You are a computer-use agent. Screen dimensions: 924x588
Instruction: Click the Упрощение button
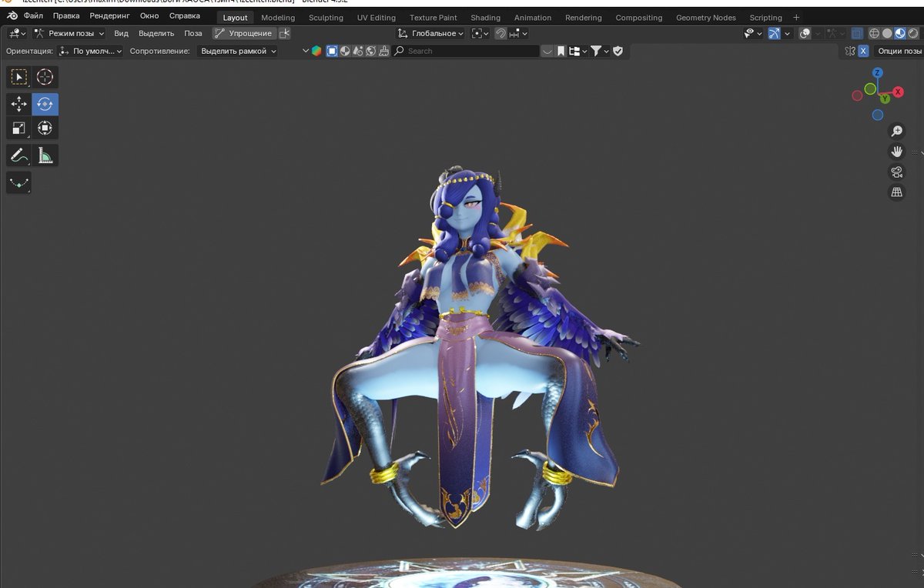pos(244,33)
